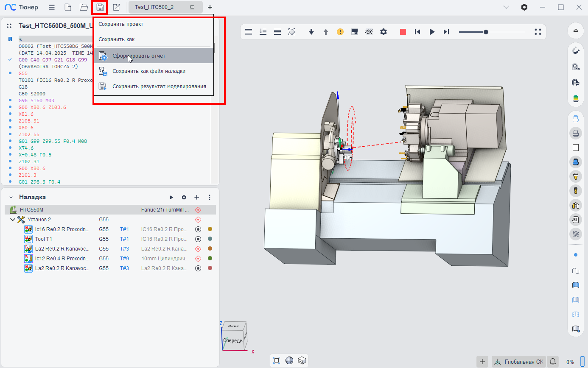The image size is (588, 368).
Task: Click the save project icon in top toolbar
Action: point(100,7)
